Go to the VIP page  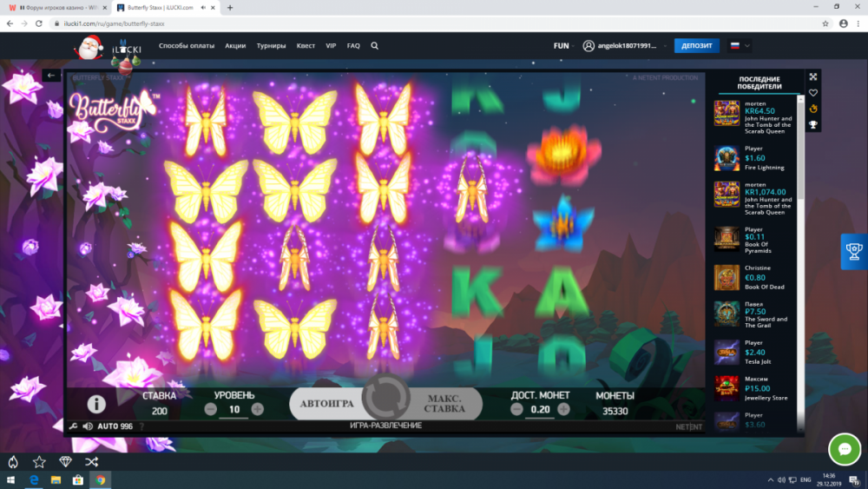click(331, 46)
